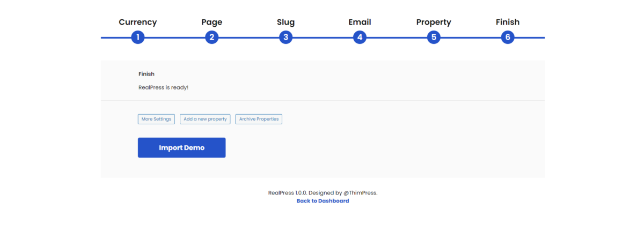Follow the Back to Dashboard link
This screenshot has height=247, width=644.
click(323, 201)
